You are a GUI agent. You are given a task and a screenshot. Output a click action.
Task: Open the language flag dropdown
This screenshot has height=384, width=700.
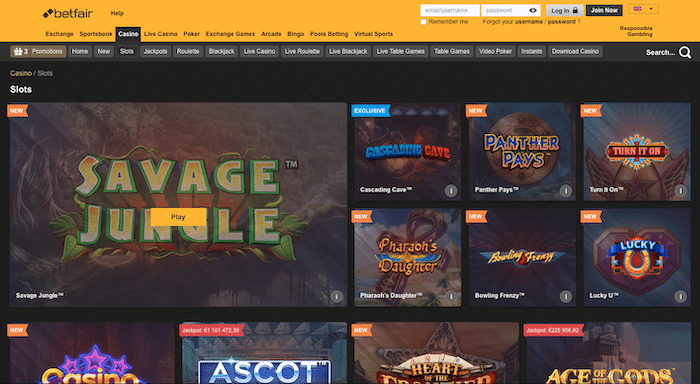(x=643, y=9)
